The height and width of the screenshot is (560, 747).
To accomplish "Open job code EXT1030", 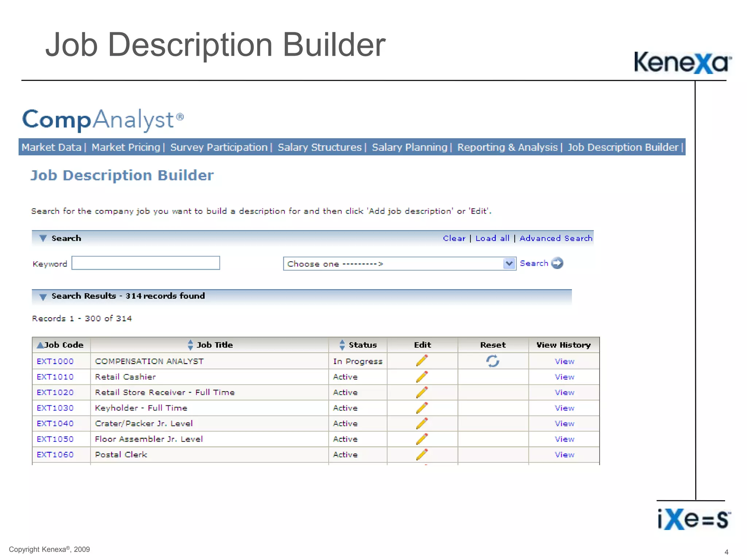I will click(x=55, y=408).
